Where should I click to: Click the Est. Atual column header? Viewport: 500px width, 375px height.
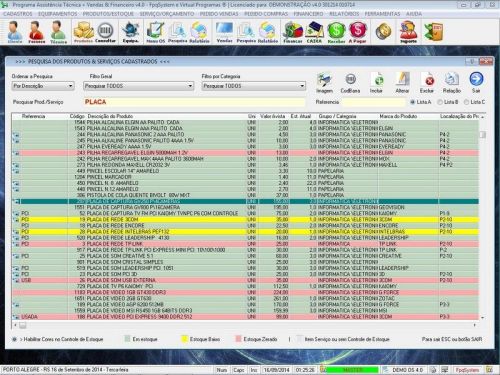point(300,116)
